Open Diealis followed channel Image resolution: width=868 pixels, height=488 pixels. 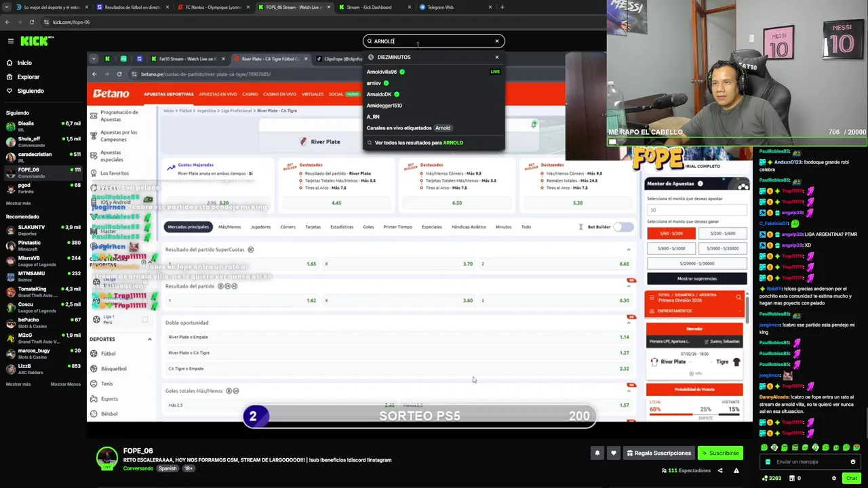click(x=43, y=126)
